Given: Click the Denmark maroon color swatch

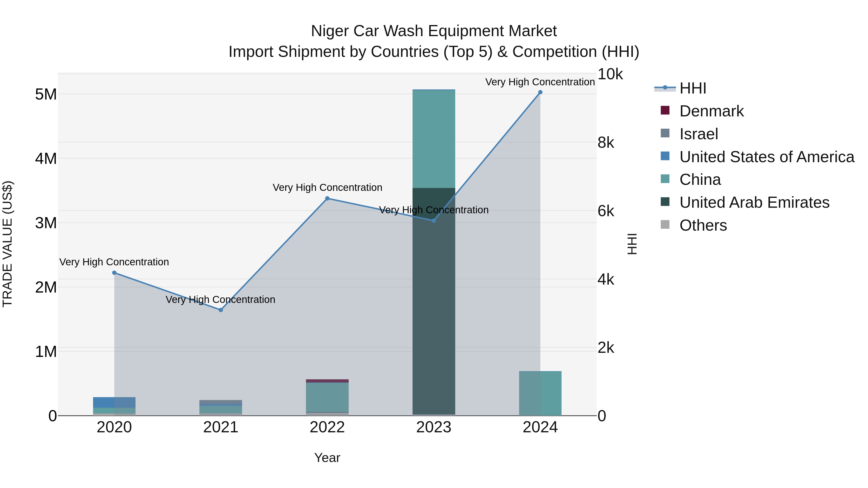Looking at the screenshot, I should [x=665, y=110].
